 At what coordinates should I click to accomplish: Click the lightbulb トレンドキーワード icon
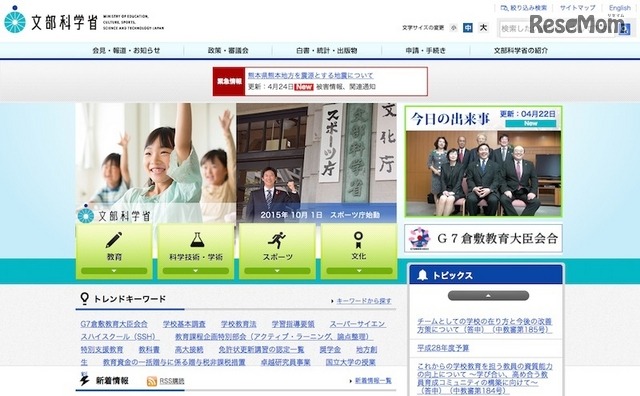[x=84, y=298]
